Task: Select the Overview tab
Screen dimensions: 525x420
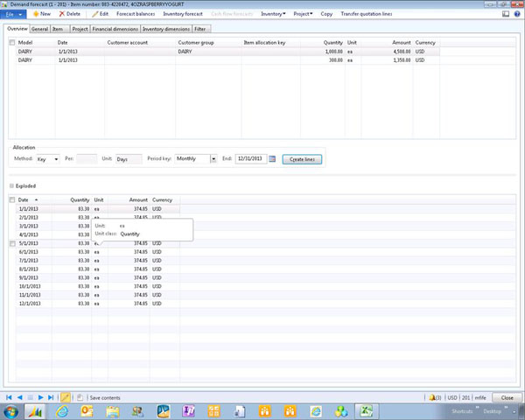Action: point(17,29)
